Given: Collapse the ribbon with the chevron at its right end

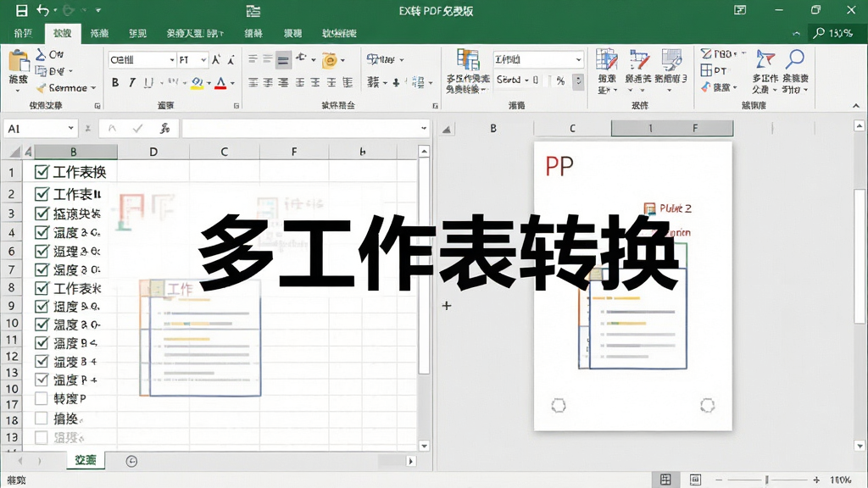Looking at the screenshot, I should point(856,105).
